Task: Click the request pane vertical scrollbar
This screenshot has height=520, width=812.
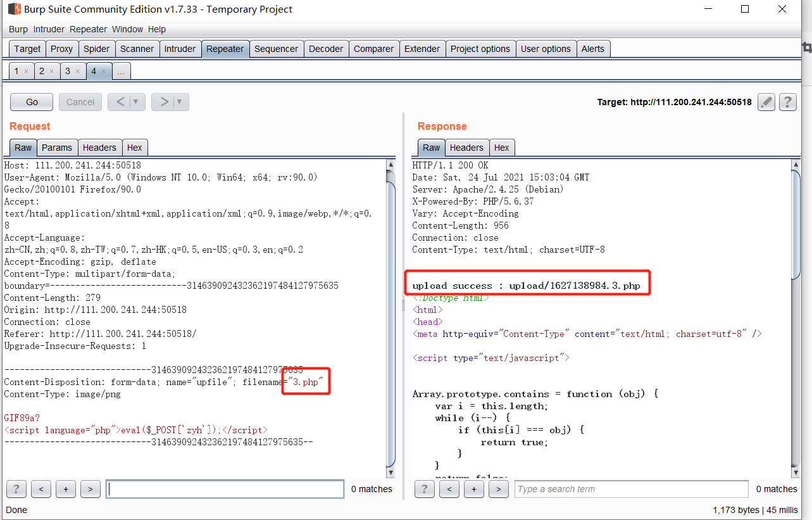Action: (390, 319)
